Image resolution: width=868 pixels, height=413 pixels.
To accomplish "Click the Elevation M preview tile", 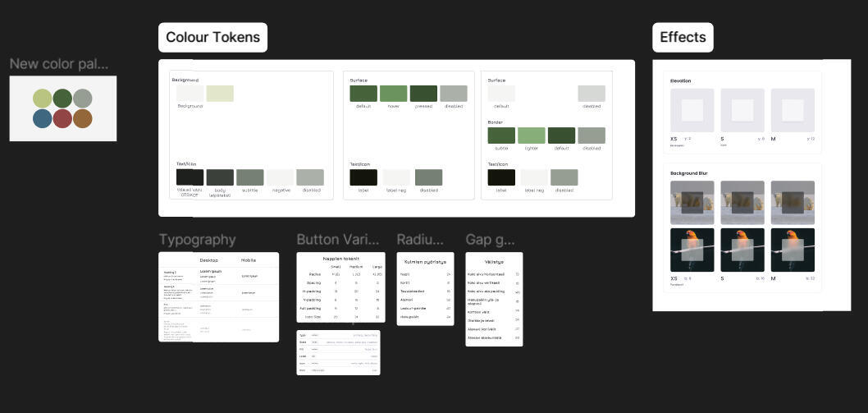I will click(x=793, y=110).
